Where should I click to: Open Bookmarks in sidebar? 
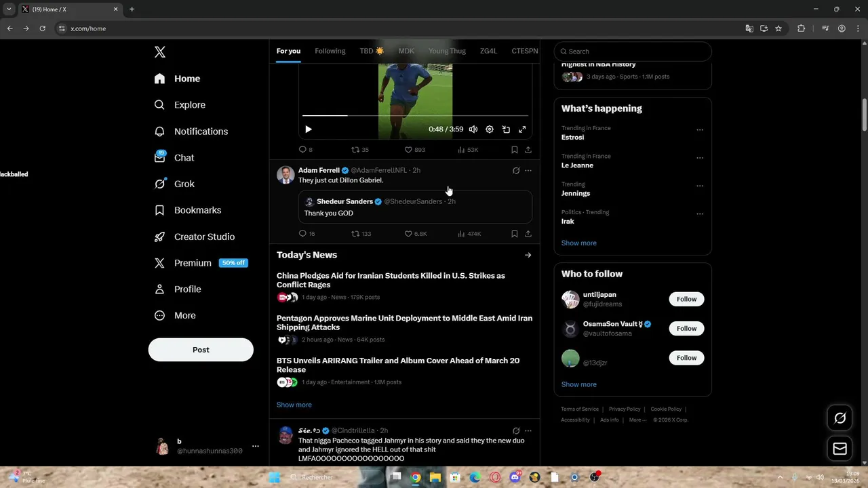point(187,210)
